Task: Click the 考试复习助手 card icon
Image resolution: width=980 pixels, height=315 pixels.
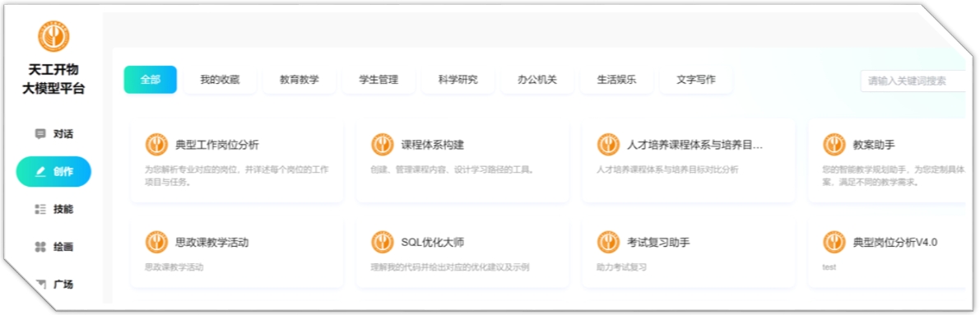Action: coord(608,242)
